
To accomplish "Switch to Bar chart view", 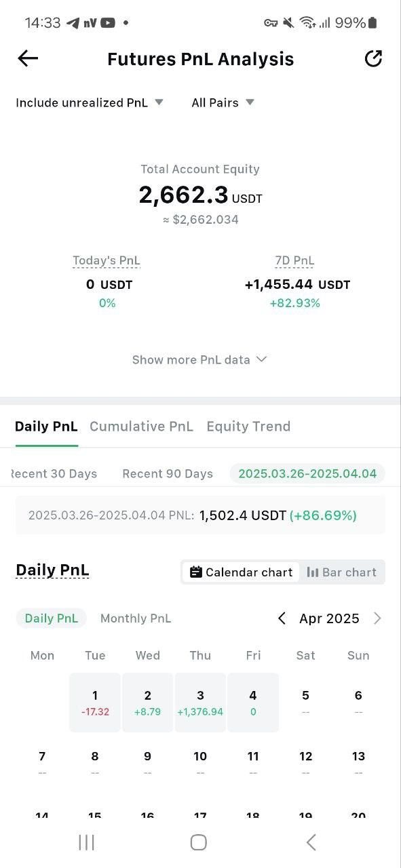I will (342, 572).
